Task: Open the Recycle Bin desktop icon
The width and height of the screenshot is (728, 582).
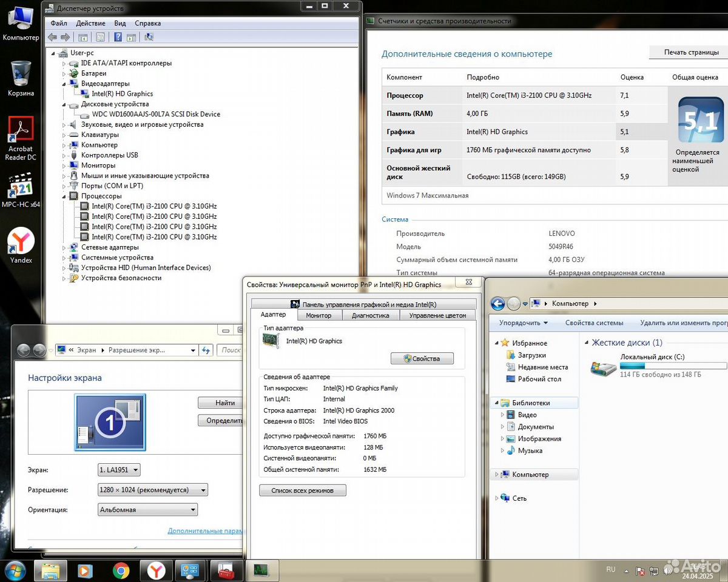Action: (x=21, y=79)
